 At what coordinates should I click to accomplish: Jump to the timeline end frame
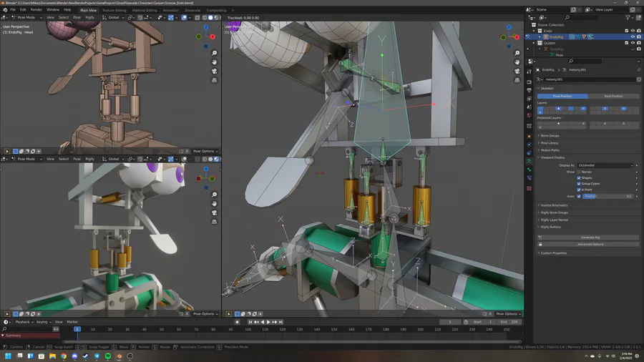[x=281, y=322]
